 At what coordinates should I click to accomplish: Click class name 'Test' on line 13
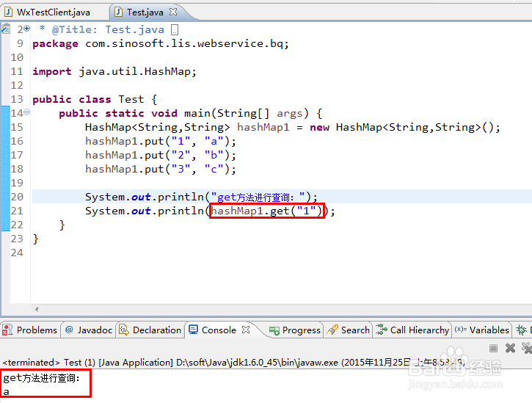coord(131,99)
